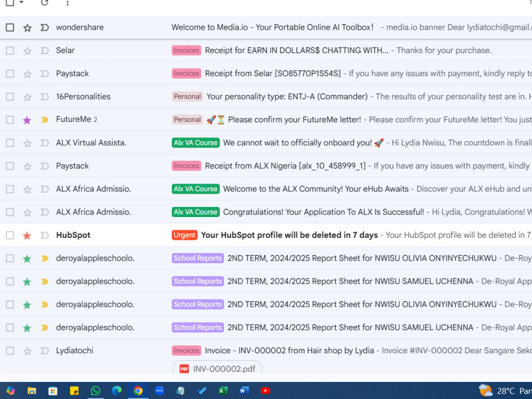The width and height of the screenshot is (532, 399).
Task: Select the HubSpot email checkbox
Action: tap(10, 235)
